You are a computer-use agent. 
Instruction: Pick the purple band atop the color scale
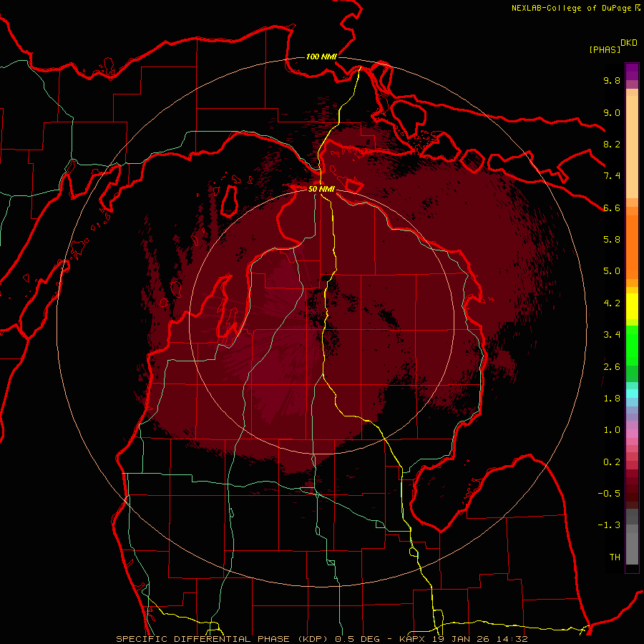632,72
